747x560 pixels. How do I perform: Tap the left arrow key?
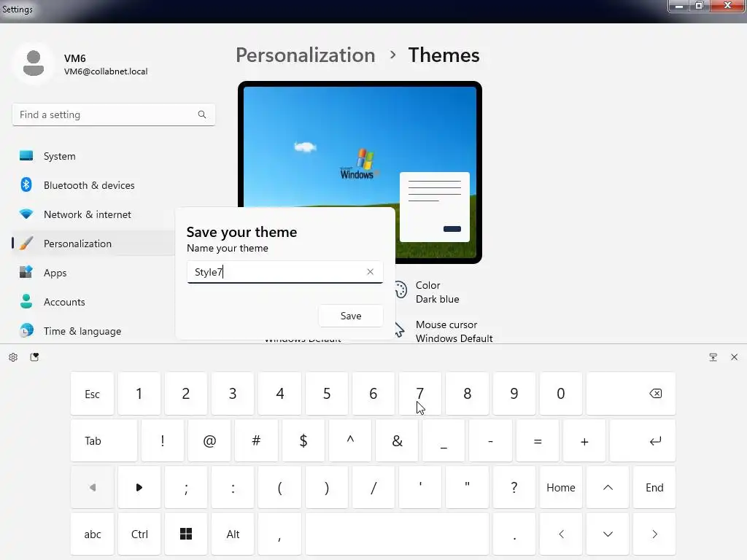pyautogui.click(x=561, y=534)
